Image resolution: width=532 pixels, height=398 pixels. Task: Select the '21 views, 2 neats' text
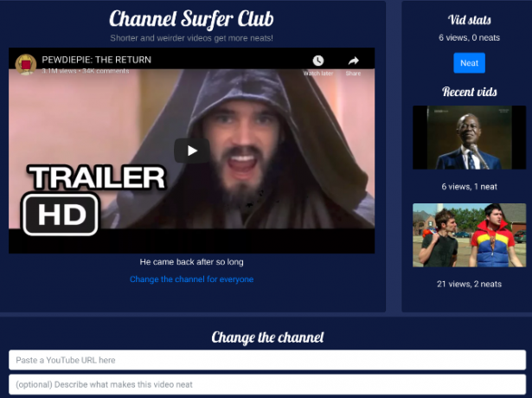pos(469,284)
